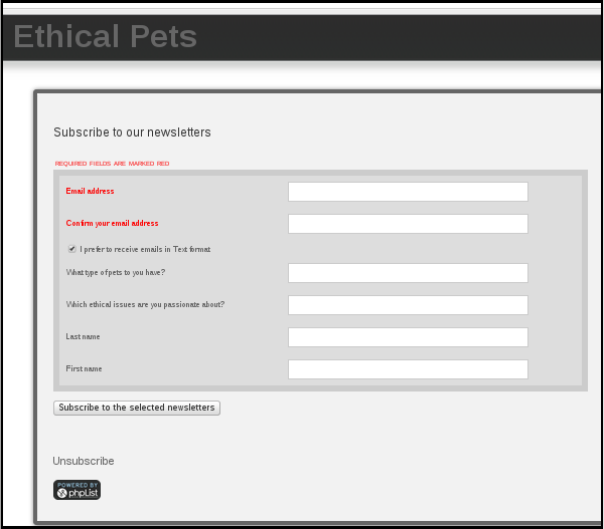Click the First name text field
The height and width of the screenshot is (529, 604).
coord(408,369)
